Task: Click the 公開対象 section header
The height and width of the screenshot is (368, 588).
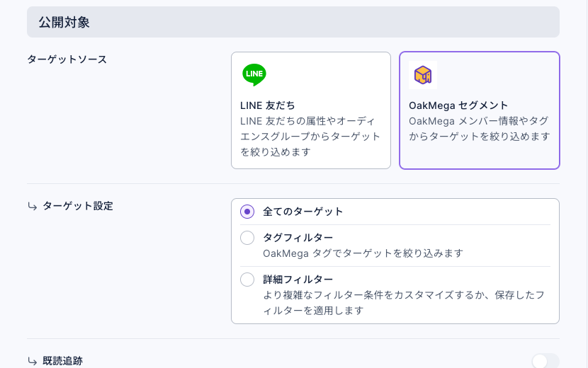Action: [x=293, y=22]
